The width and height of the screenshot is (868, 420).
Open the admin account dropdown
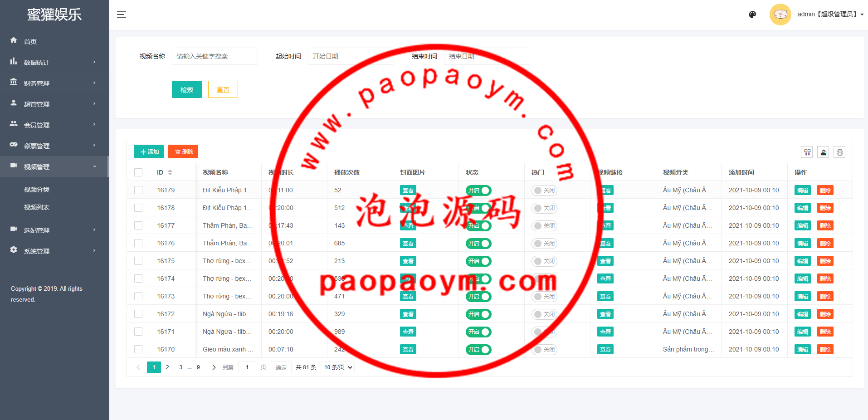coord(830,15)
